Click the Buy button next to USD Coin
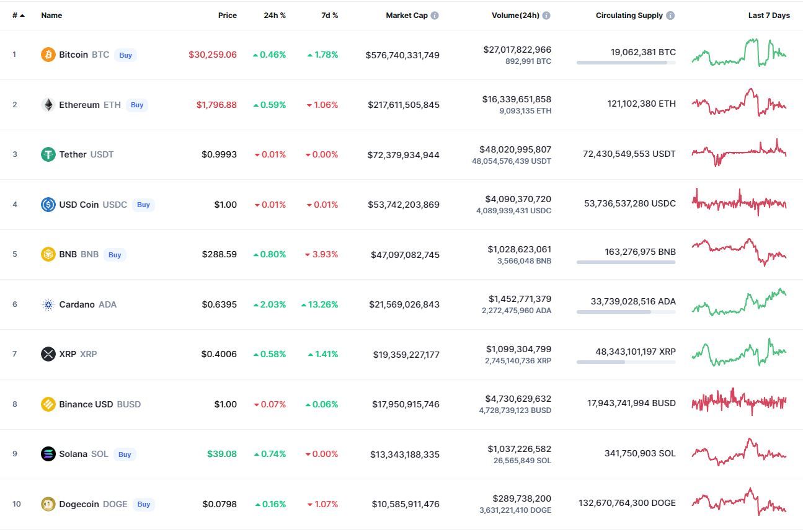This screenshot has width=803, height=532. [143, 205]
